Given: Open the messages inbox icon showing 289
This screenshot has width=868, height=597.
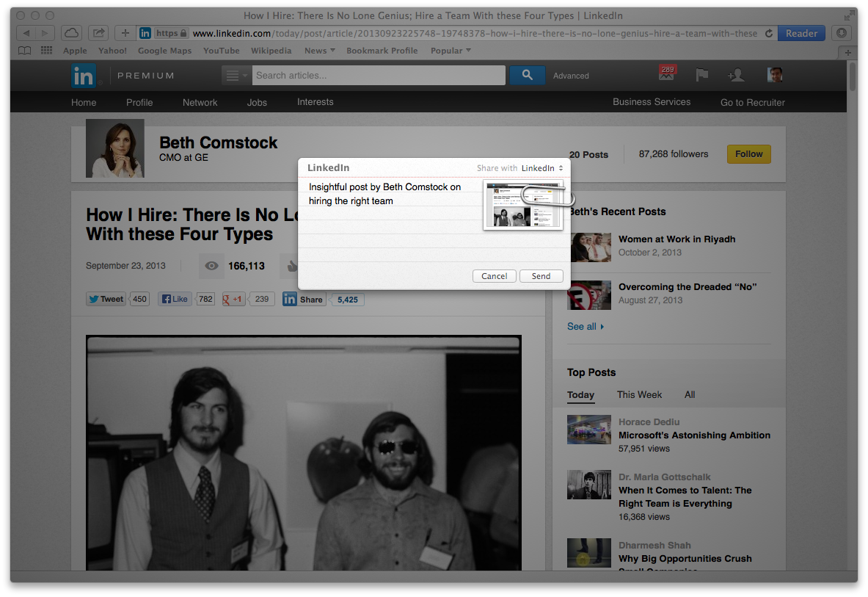Looking at the screenshot, I should (x=666, y=73).
